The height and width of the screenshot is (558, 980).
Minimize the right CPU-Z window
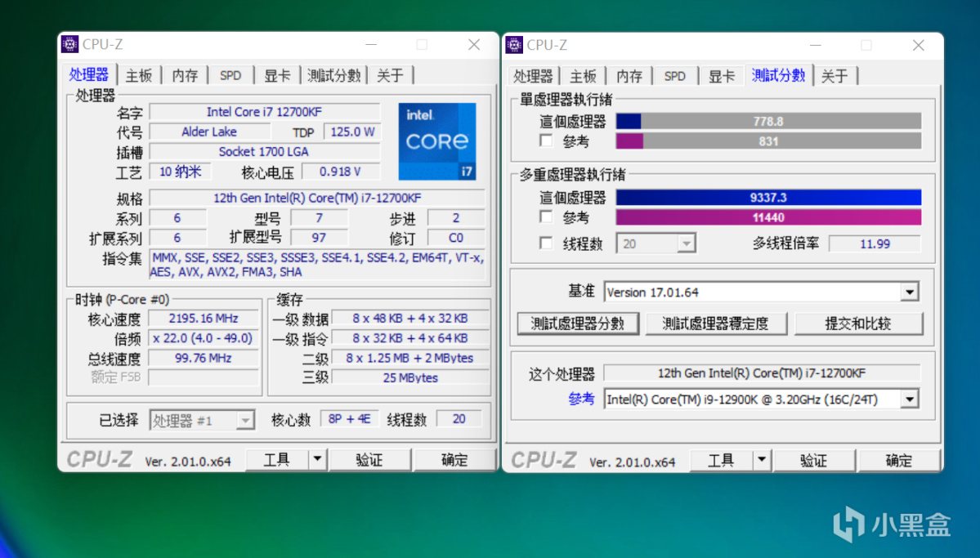(x=816, y=45)
